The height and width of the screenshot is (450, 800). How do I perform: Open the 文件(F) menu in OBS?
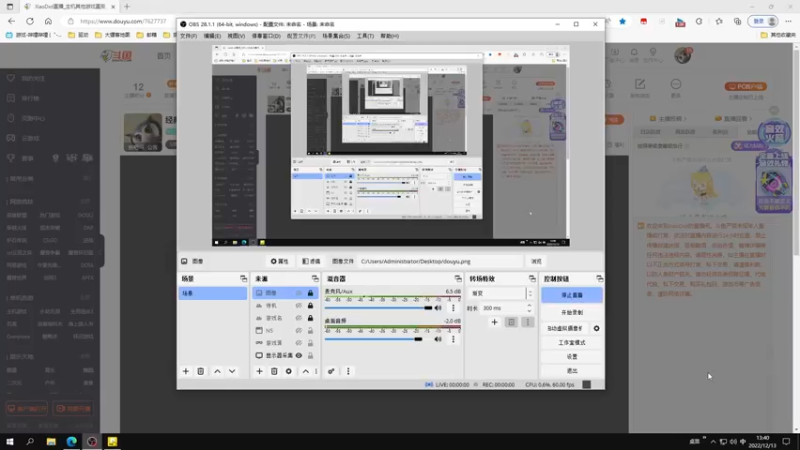[x=188, y=36]
